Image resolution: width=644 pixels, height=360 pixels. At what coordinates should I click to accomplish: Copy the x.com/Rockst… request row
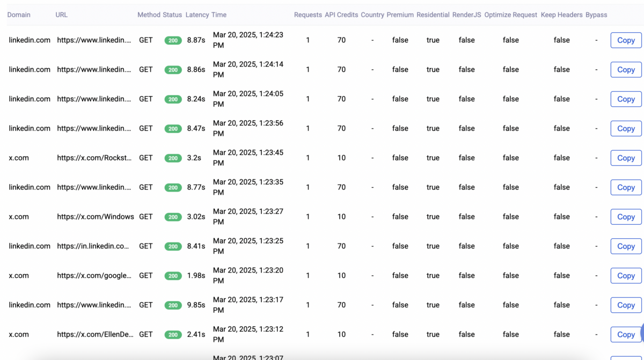[626, 158]
